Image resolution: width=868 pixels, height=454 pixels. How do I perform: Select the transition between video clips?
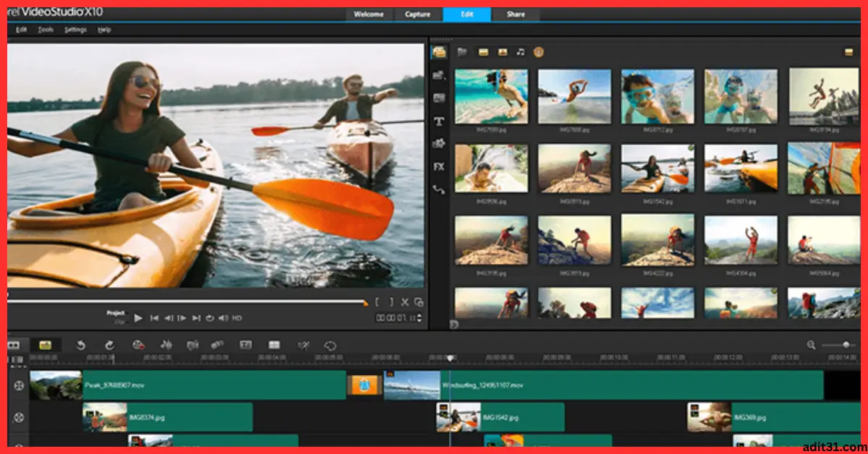(x=365, y=385)
